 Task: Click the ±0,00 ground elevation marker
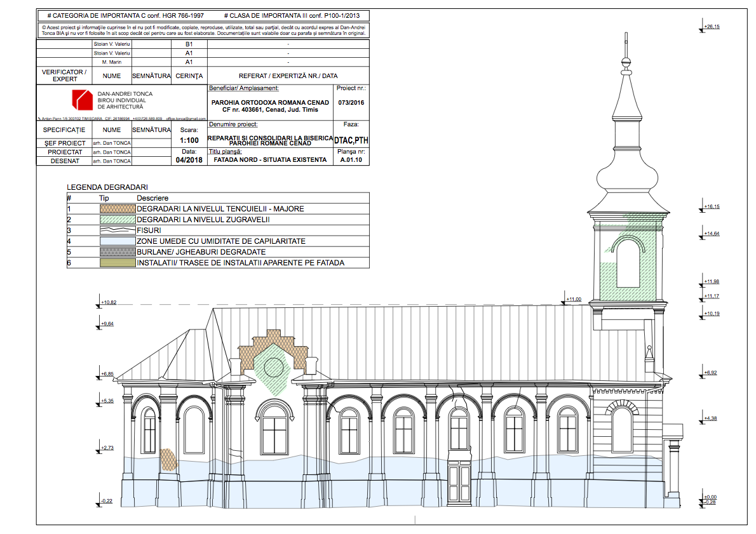(710, 497)
